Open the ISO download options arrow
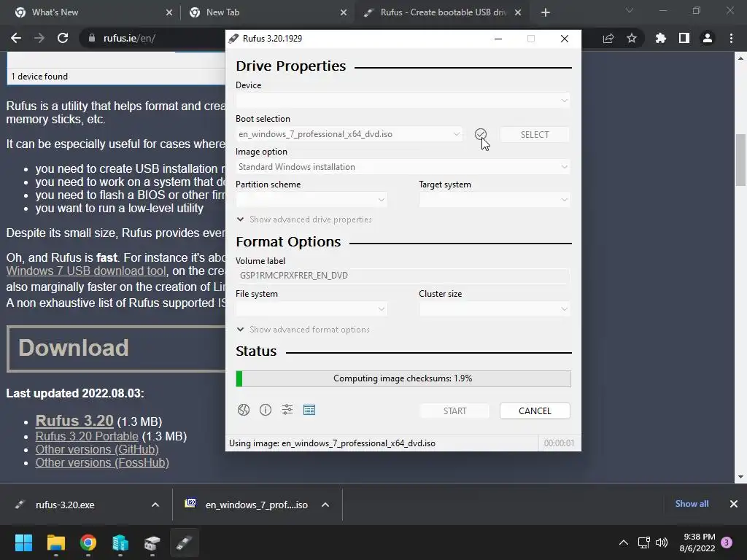Image resolution: width=747 pixels, height=560 pixels. [325, 505]
